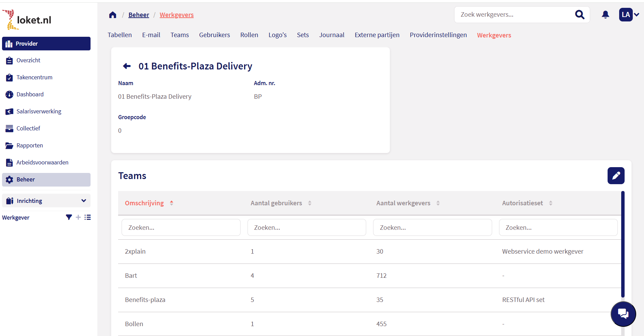
Task: Open the werkgever list icon
Action: (87, 217)
